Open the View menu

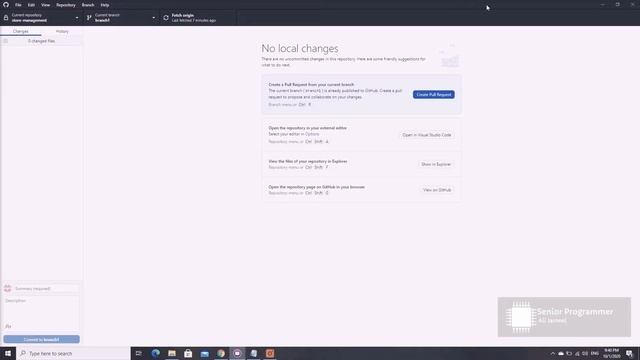(x=45, y=5)
